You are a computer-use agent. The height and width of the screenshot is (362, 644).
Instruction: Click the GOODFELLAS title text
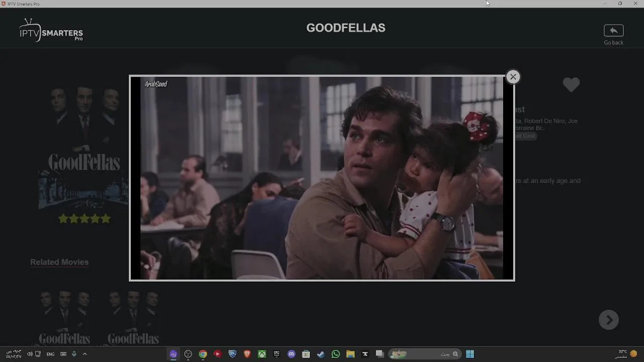point(346,28)
